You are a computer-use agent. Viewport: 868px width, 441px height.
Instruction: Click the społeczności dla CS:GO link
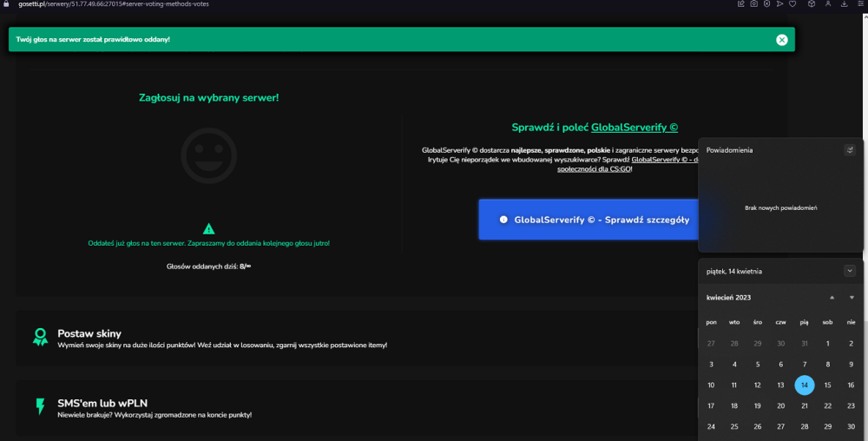tap(594, 169)
